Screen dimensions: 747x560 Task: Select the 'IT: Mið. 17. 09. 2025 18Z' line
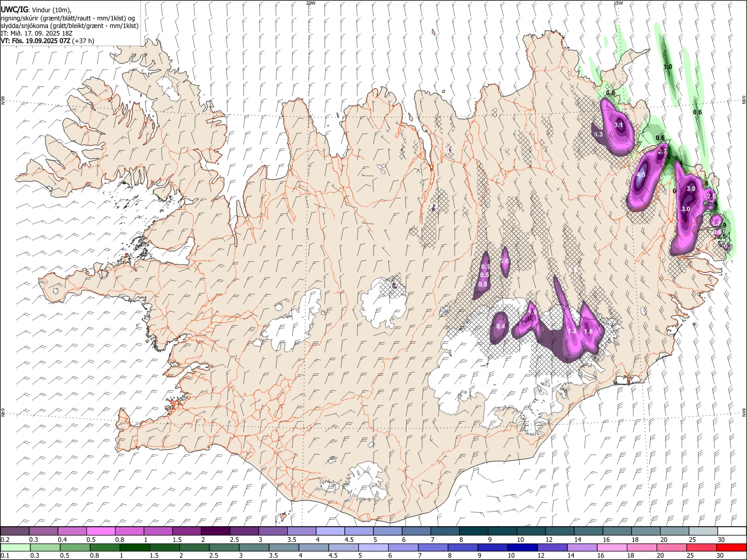[x=36, y=33]
